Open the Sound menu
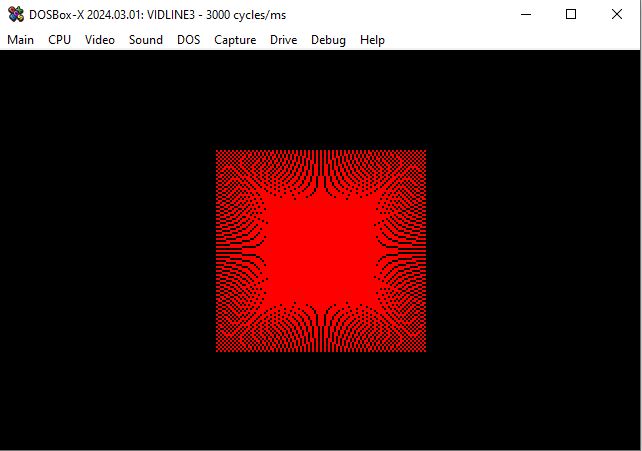Viewport: 642px width, 451px height. click(x=146, y=40)
